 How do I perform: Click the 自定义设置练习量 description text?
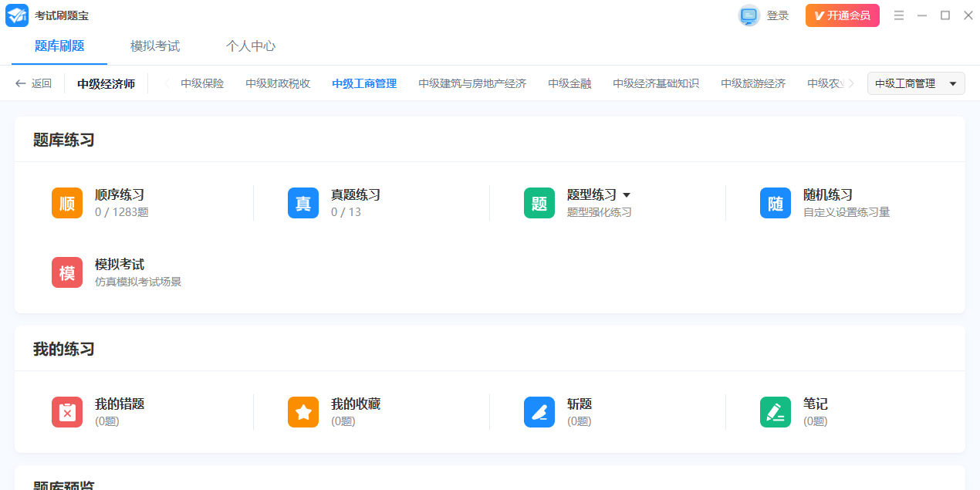[x=847, y=212]
